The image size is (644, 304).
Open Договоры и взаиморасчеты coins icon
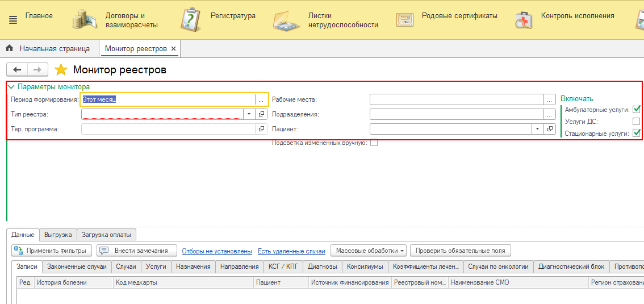tap(86, 20)
